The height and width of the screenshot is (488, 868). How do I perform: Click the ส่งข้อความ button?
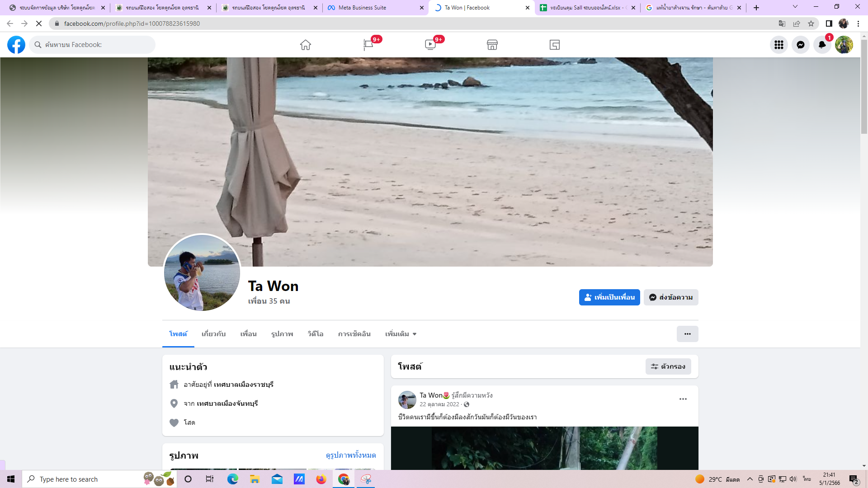671,297
